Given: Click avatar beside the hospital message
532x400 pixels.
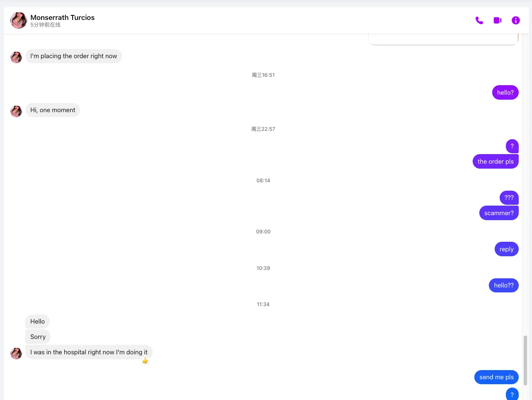Looking at the screenshot, I should 16,353.
